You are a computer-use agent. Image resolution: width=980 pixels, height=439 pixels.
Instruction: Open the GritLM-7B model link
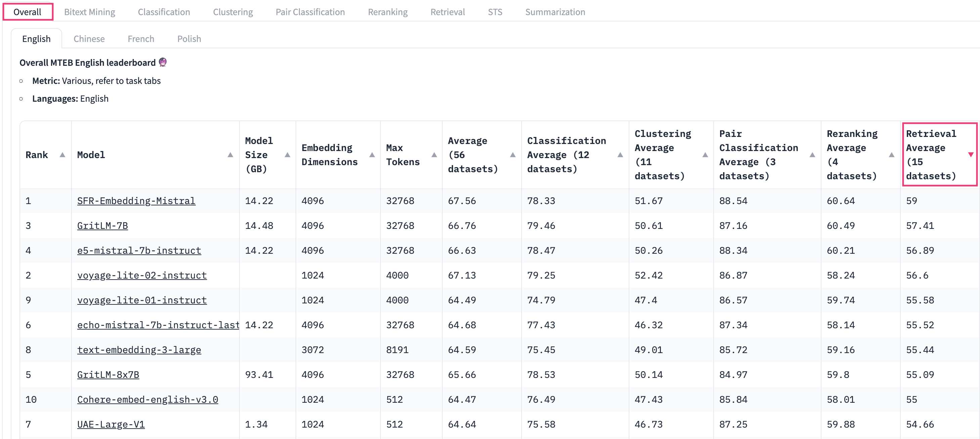(102, 226)
